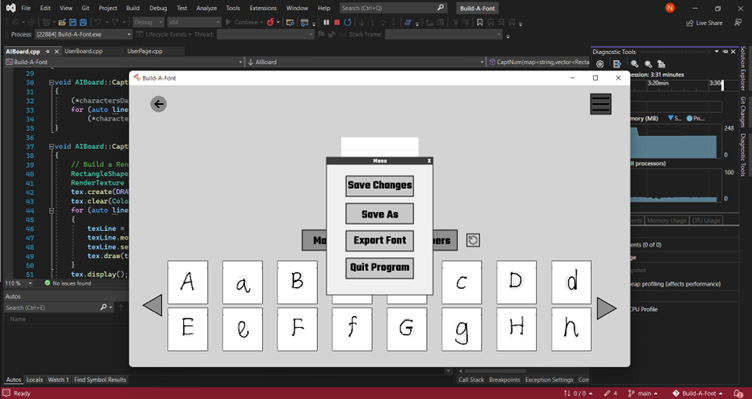752x399 pixels.
Task: Select the uppercase G character tile
Action: (407, 329)
